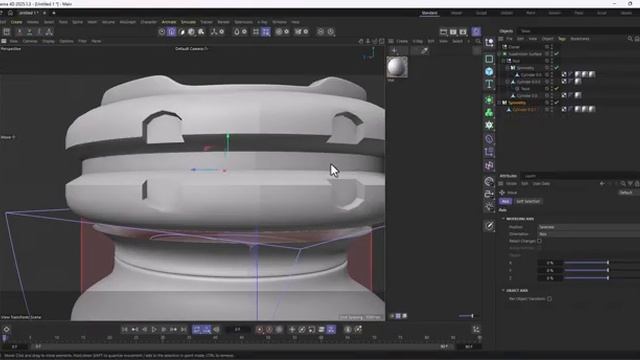The image size is (640, 360).
Task: Open the Tags menu in Objects manager
Action: point(562,39)
